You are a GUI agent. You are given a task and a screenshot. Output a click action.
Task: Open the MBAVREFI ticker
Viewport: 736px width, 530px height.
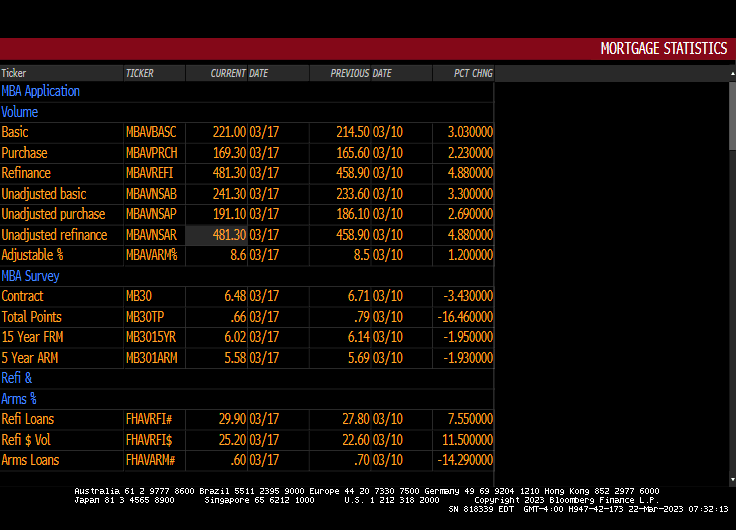[x=151, y=173]
